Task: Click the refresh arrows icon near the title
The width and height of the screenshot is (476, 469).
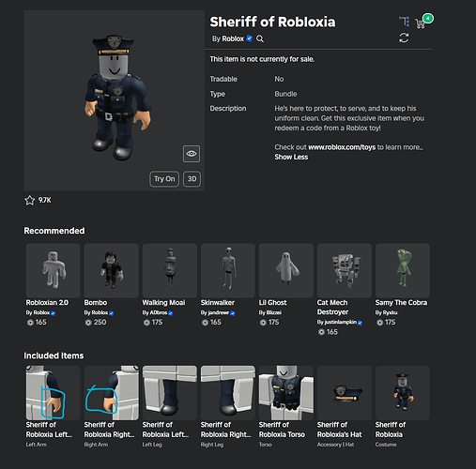Action: [404, 38]
